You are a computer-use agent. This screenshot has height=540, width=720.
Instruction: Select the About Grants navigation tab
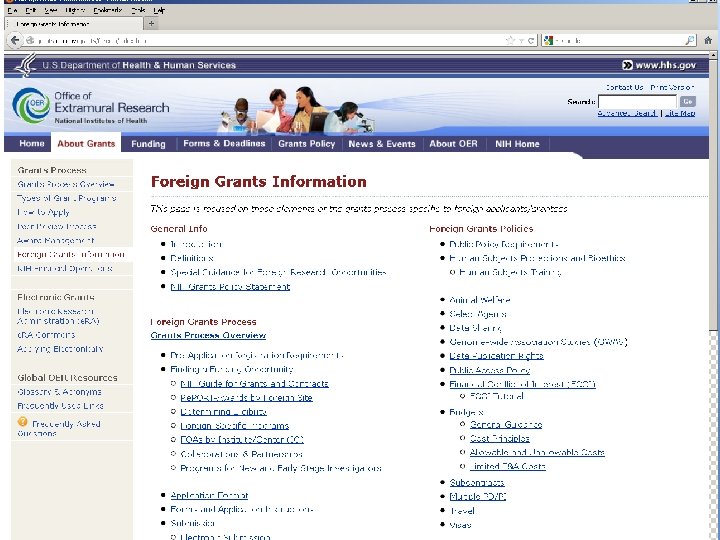[x=86, y=143]
